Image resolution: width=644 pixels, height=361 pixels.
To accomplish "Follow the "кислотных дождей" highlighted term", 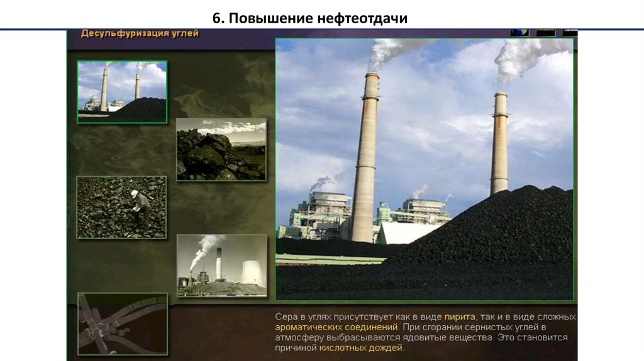I will 360,348.
